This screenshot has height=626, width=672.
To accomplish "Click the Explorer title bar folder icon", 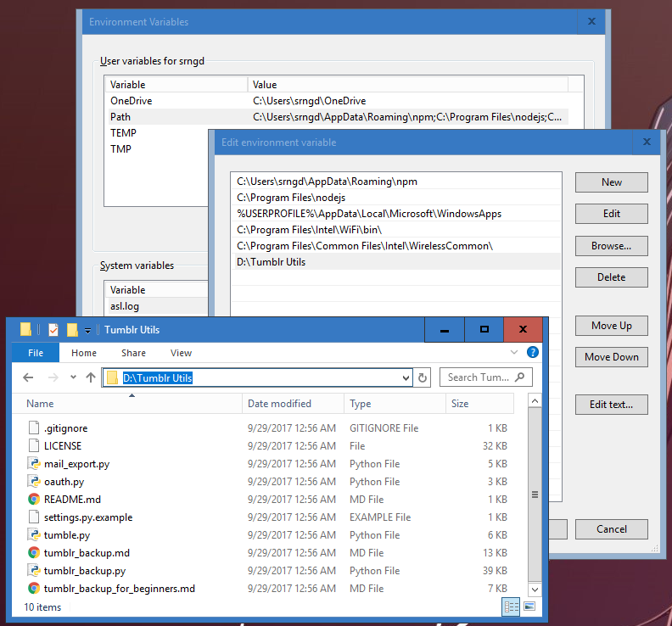I will 25,329.
